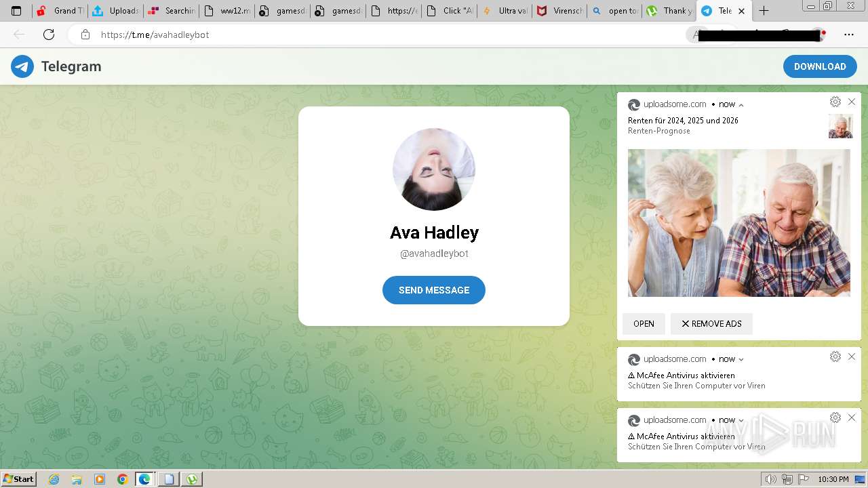Open Google Chrome from taskbar
This screenshot has width=868, height=488.
tap(122, 479)
